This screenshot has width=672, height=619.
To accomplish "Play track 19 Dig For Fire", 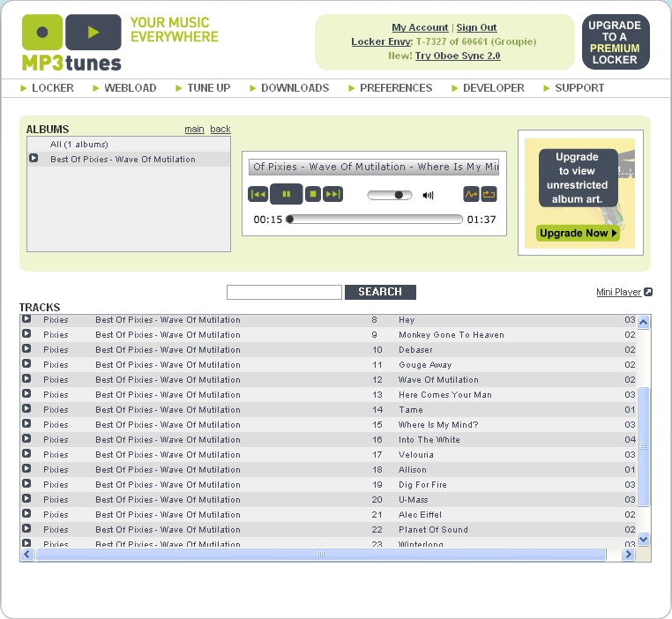I will (26, 483).
